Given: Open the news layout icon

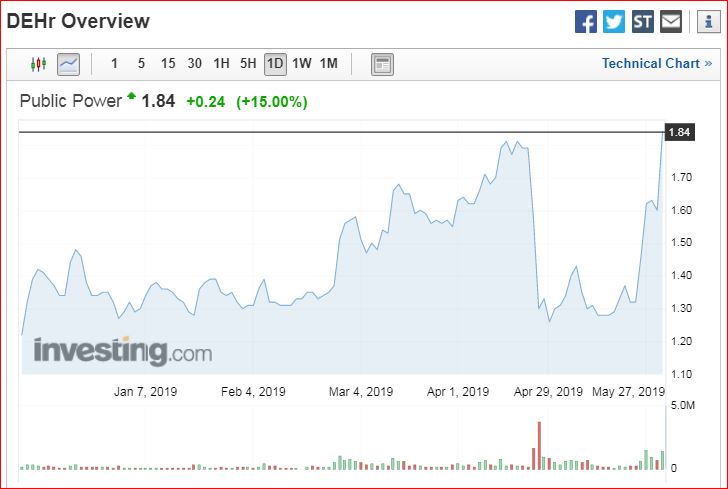Looking at the screenshot, I should (x=382, y=64).
